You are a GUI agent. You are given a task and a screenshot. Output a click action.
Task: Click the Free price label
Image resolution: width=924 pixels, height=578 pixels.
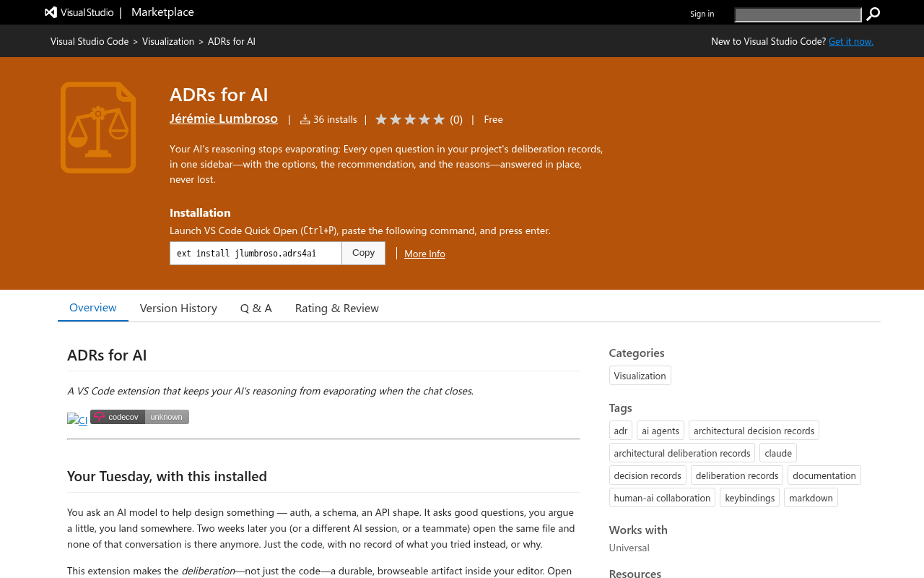click(494, 119)
